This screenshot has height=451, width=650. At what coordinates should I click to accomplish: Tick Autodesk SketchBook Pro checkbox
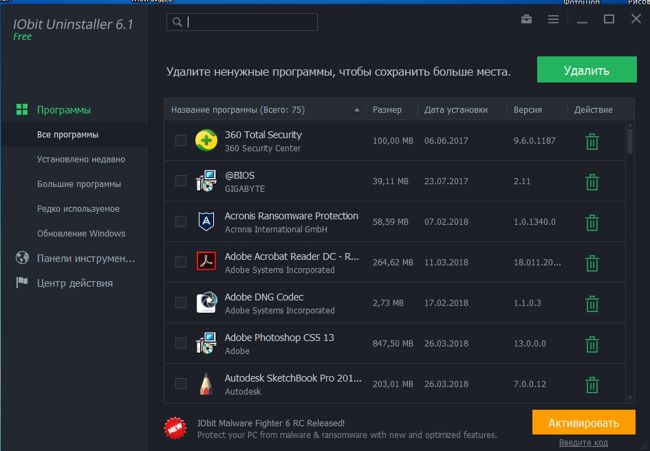point(180,383)
